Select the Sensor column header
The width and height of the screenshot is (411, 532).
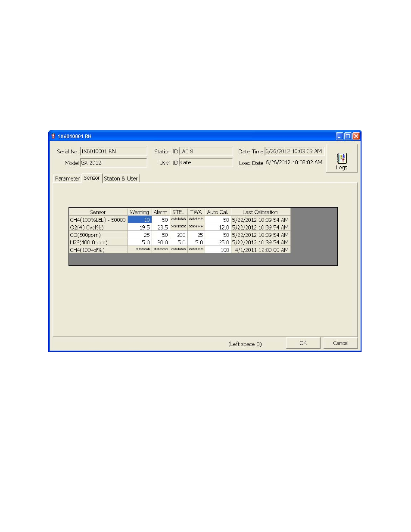98,212
